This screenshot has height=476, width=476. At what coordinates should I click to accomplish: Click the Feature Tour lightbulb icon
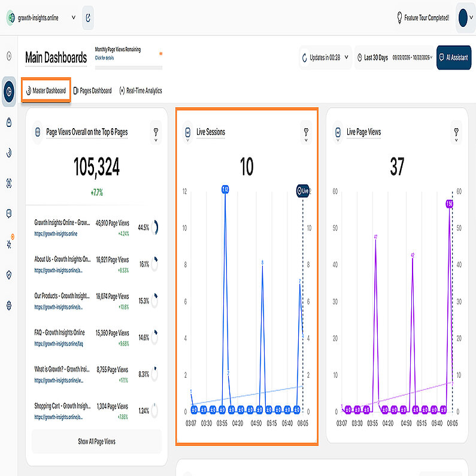point(399,18)
